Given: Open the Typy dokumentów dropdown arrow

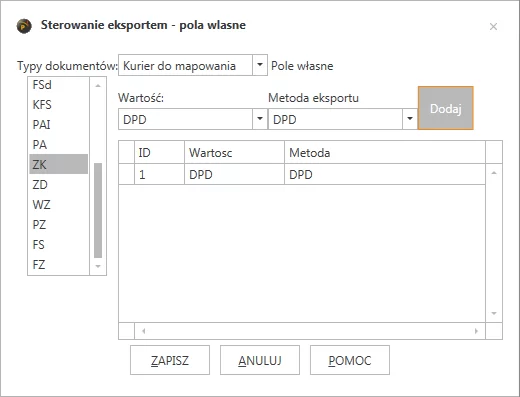Looking at the screenshot, I should click(x=260, y=65).
